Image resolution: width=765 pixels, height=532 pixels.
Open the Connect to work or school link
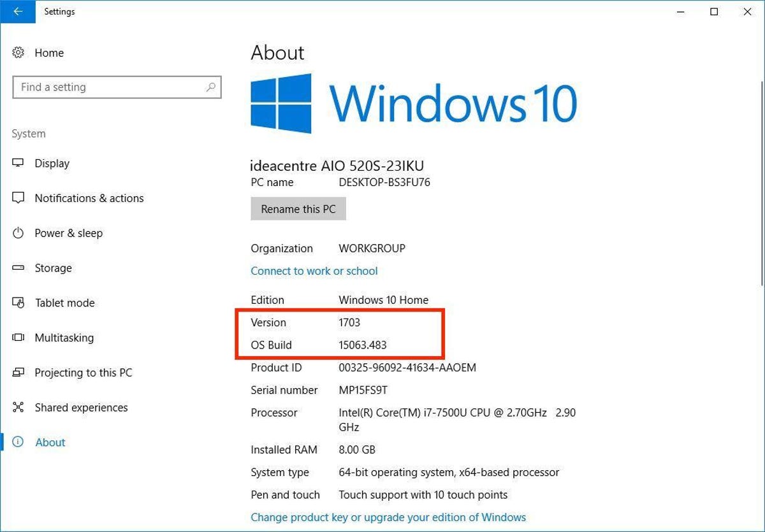coord(314,271)
